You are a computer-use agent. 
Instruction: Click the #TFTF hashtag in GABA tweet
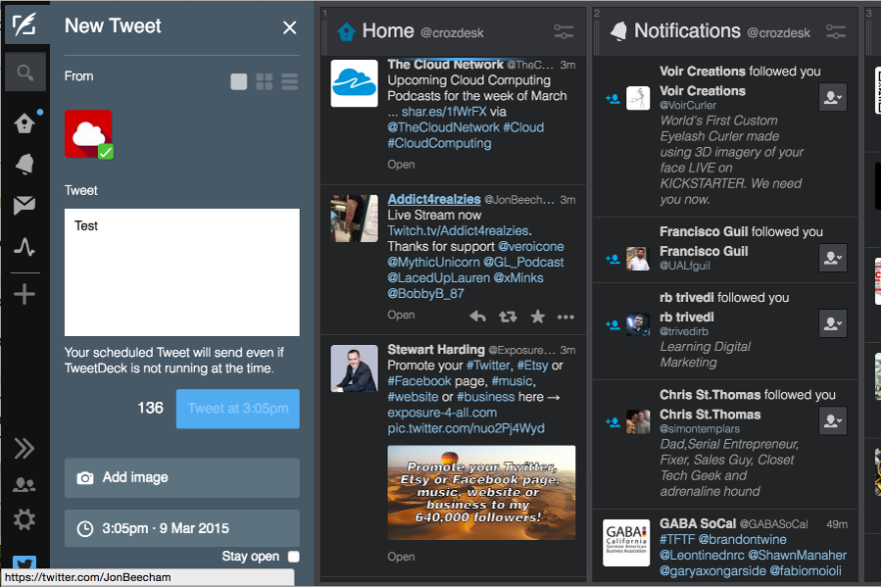[676, 539]
